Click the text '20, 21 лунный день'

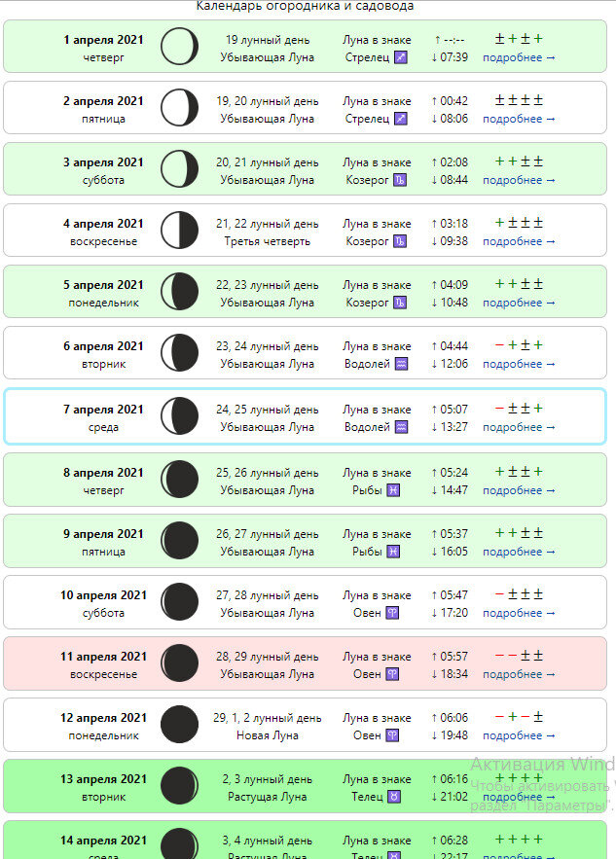tap(268, 162)
